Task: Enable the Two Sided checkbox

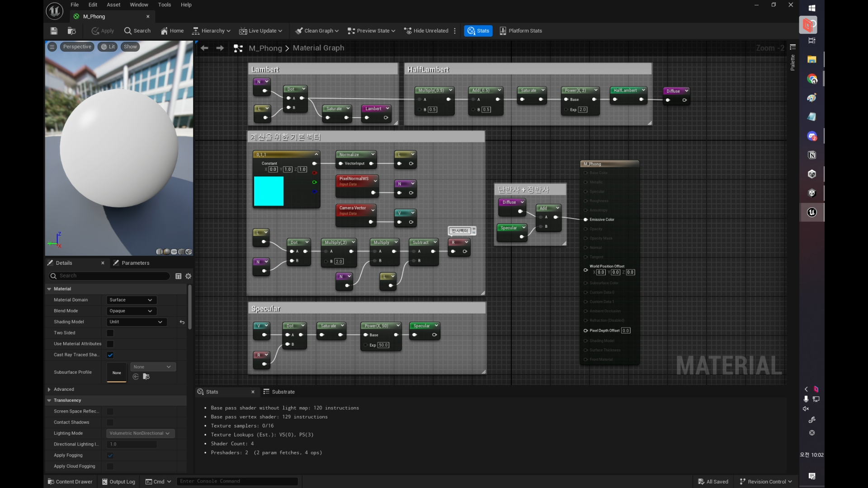Action: tap(110, 333)
